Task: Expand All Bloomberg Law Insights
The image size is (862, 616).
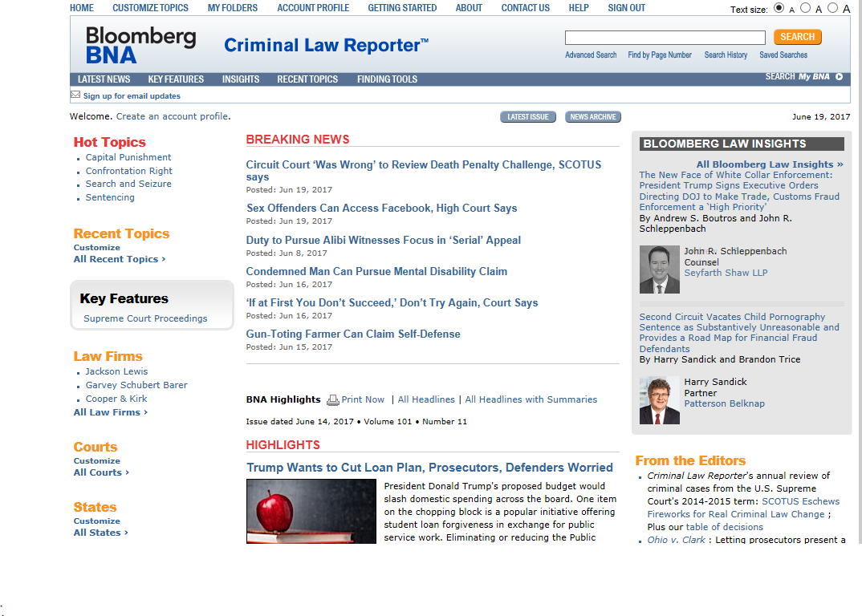Action: (x=770, y=164)
